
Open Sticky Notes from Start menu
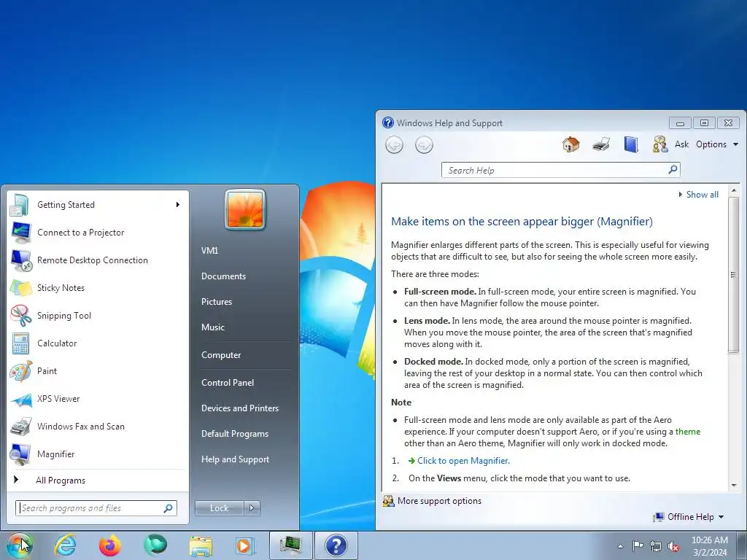click(98, 287)
